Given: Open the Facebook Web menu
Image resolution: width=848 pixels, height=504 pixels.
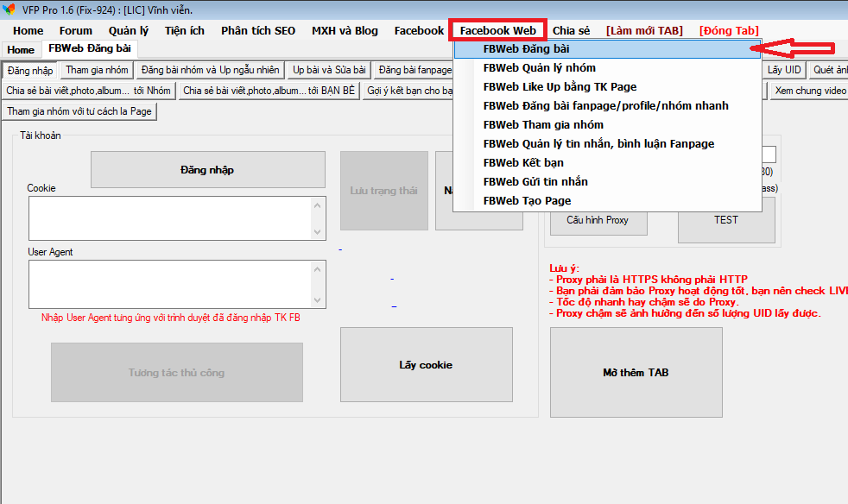Looking at the screenshot, I should [497, 30].
